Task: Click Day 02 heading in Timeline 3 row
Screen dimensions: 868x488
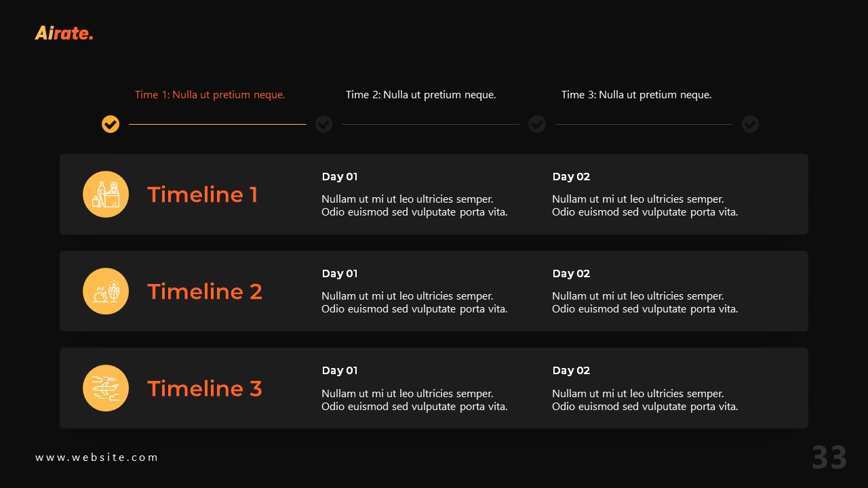Action: tap(571, 371)
